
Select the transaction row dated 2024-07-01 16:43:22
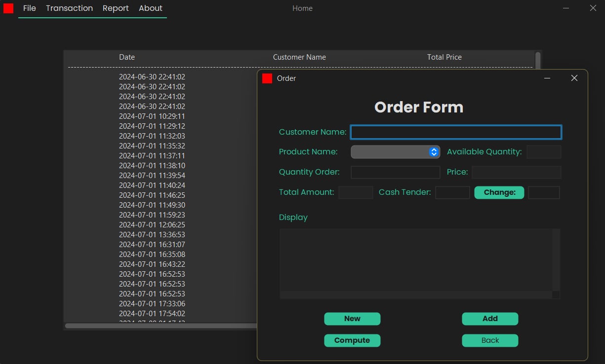pyautogui.click(x=152, y=264)
